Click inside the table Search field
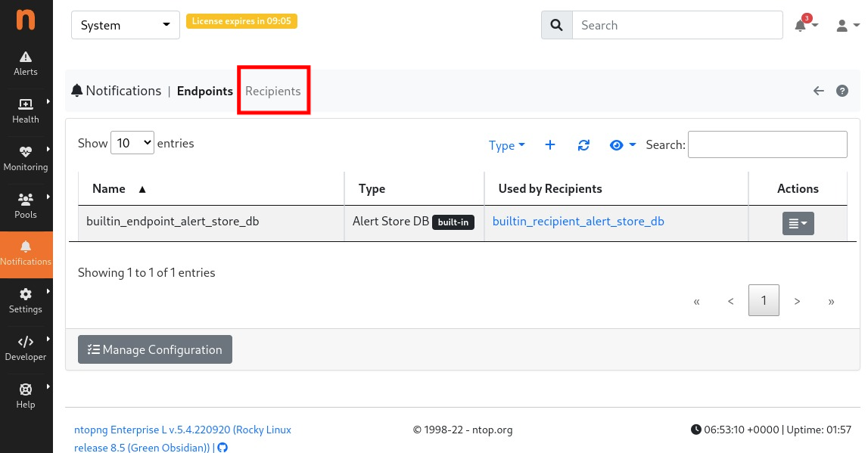 click(767, 144)
